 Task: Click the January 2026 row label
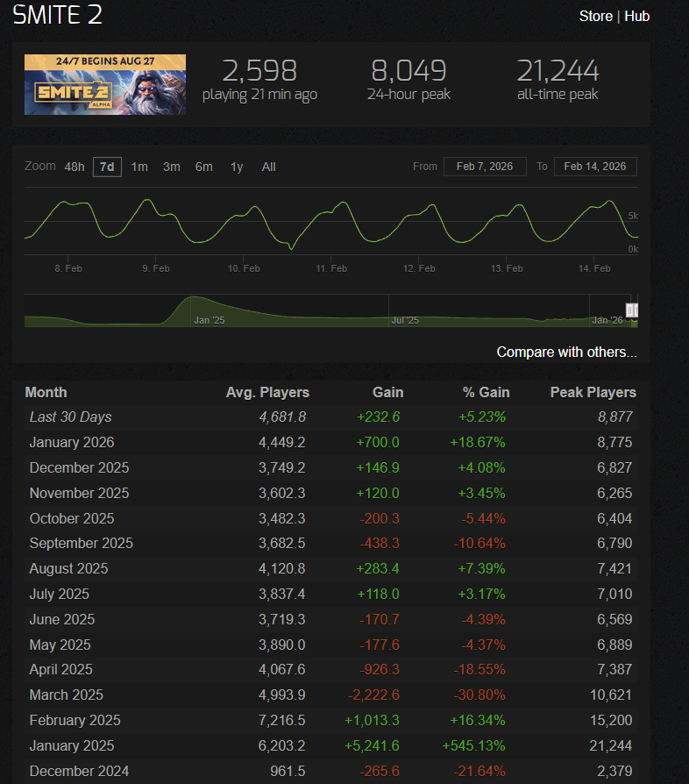(72, 443)
